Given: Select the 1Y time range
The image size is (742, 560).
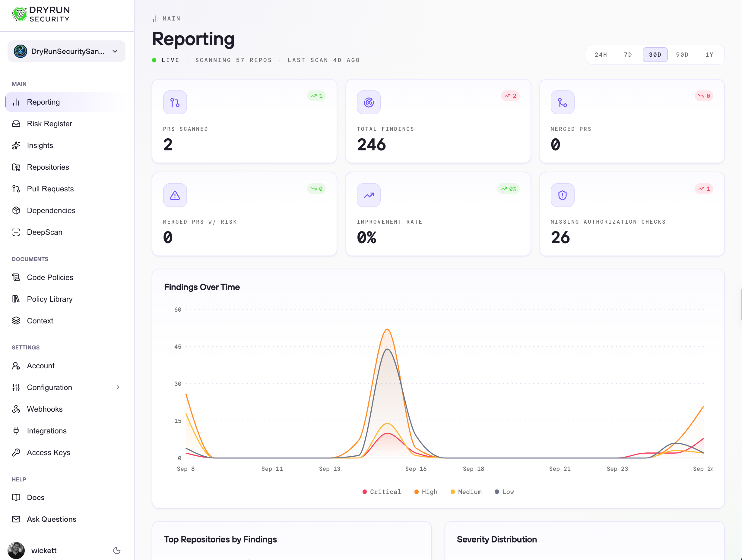Looking at the screenshot, I should [x=709, y=55].
